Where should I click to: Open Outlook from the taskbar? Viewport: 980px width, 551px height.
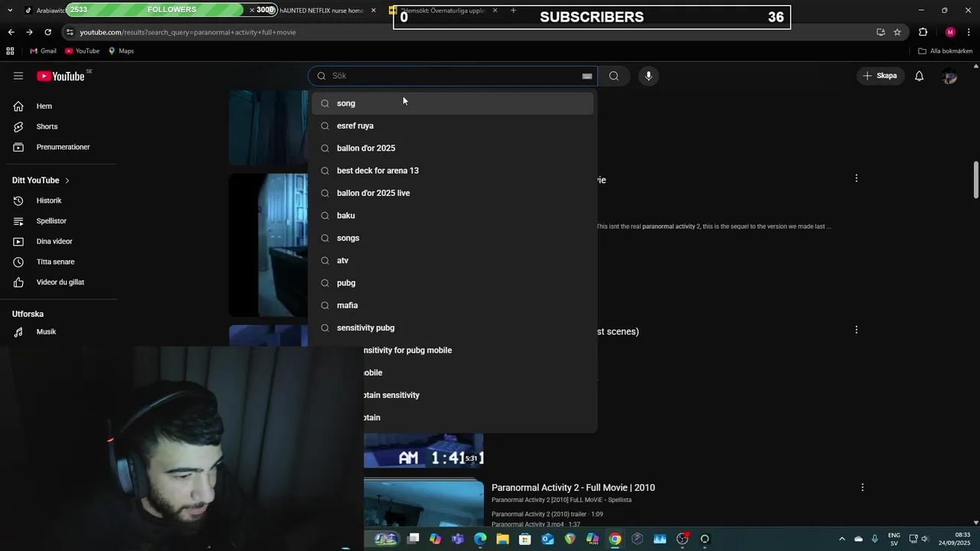[x=547, y=539]
